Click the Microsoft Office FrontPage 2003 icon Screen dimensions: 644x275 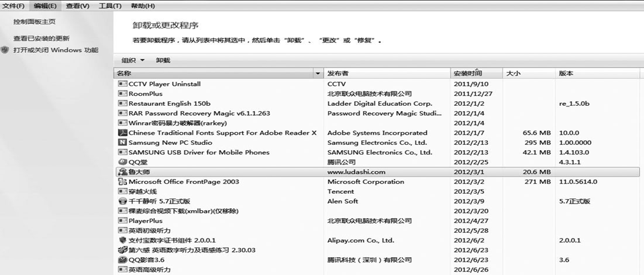click(122, 181)
